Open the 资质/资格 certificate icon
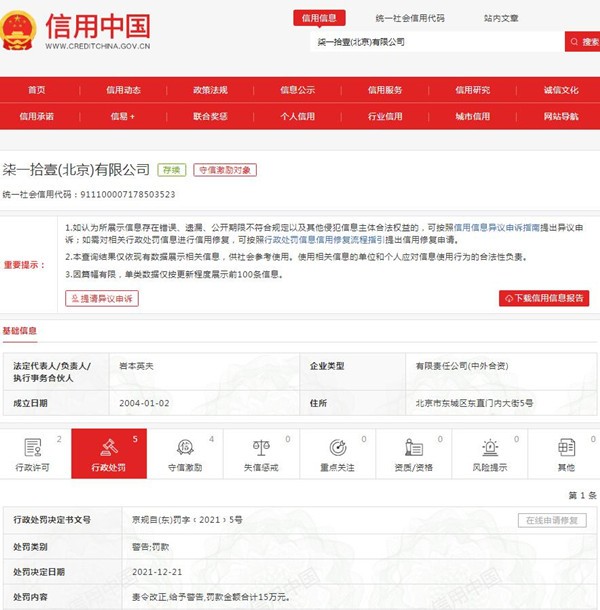The height and width of the screenshot is (610, 600). point(414,447)
